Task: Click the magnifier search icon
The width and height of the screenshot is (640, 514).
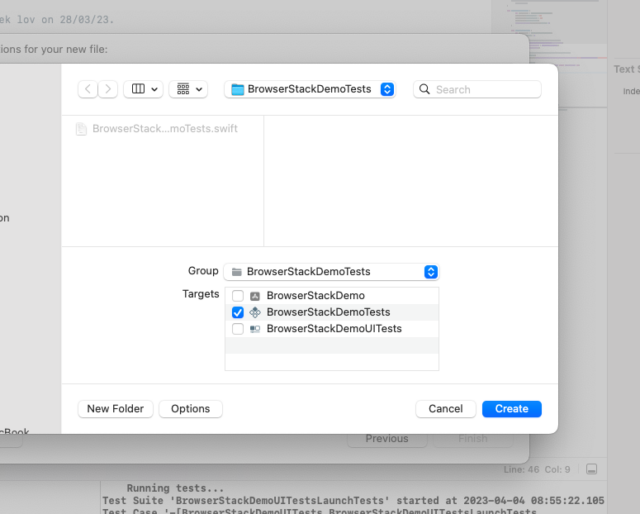Action: (x=424, y=89)
